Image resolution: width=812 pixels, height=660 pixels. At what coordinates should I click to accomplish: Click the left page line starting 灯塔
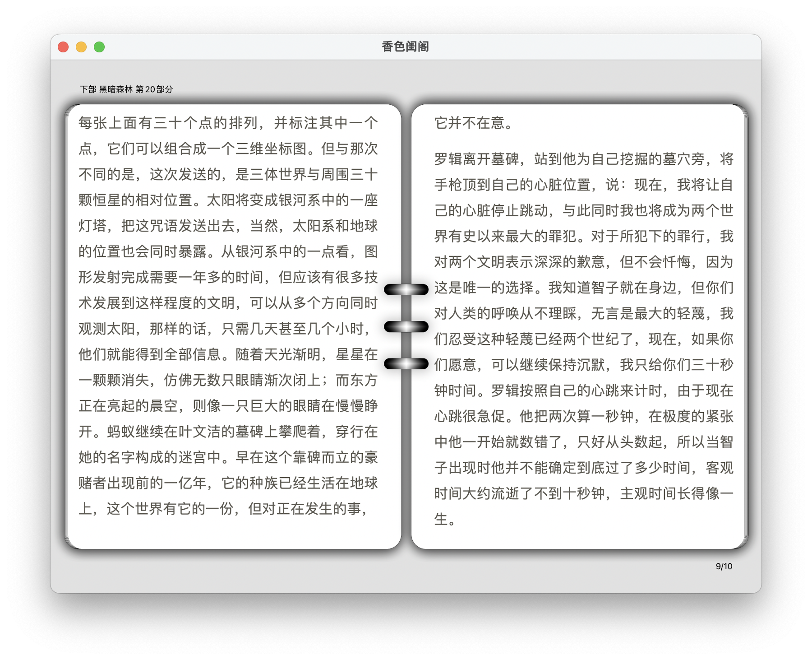[x=228, y=226]
